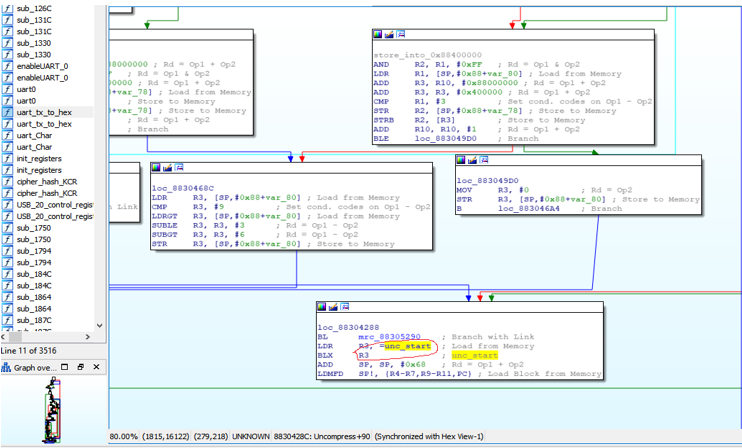Follow 'loc_883046A4' target in B instruction
Image resolution: width=742 pixels, height=448 pixels.
[x=529, y=209]
